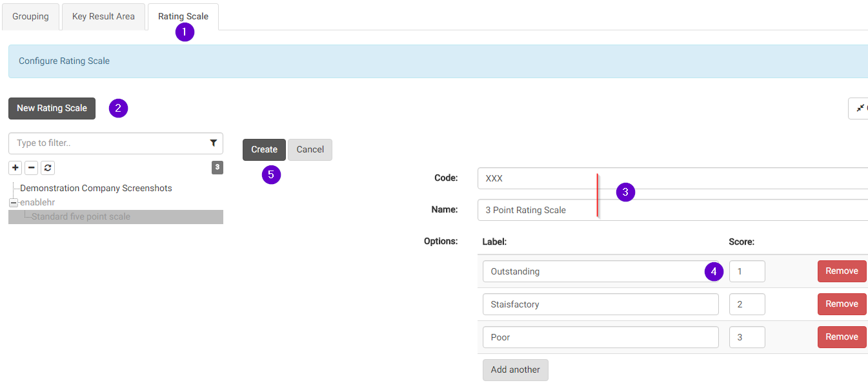
Task: Remove the Staisfactory option
Action: [x=842, y=304]
